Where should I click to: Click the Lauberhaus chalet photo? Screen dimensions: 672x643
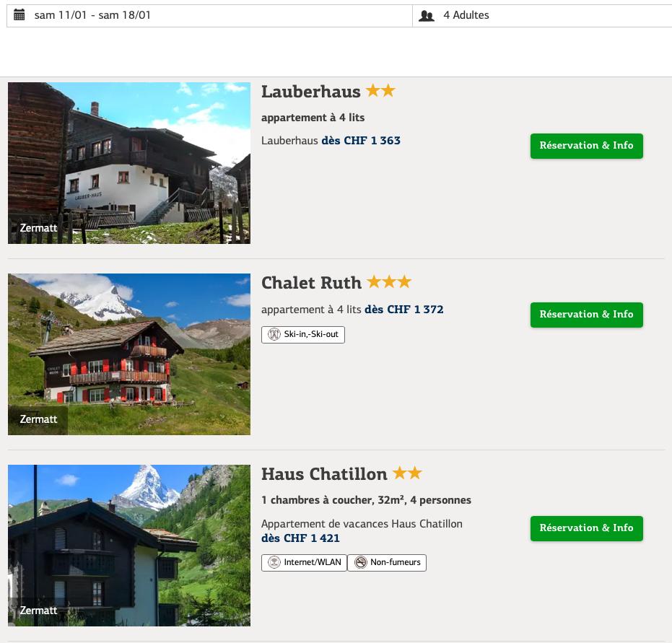pos(129,163)
